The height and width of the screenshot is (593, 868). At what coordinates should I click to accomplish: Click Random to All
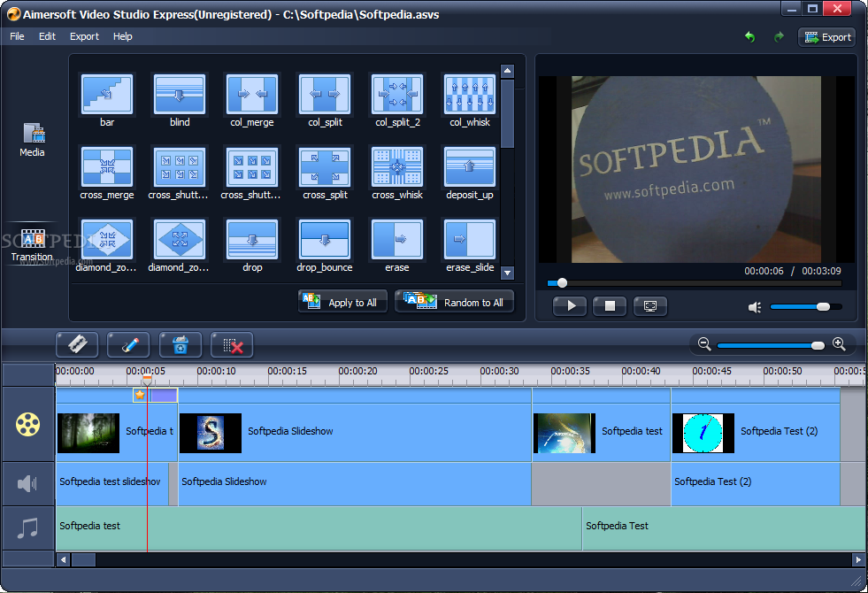pyautogui.click(x=455, y=302)
